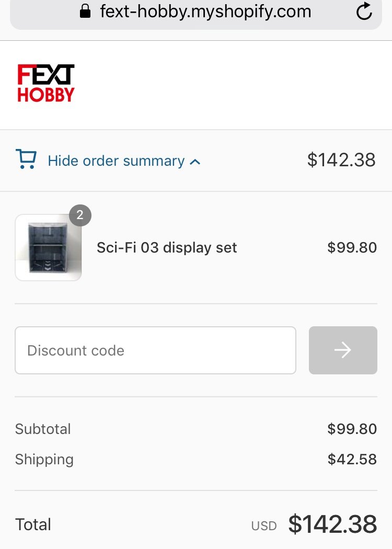This screenshot has width=392, height=549.
Task: Tap the Total label
Action: [x=33, y=524]
